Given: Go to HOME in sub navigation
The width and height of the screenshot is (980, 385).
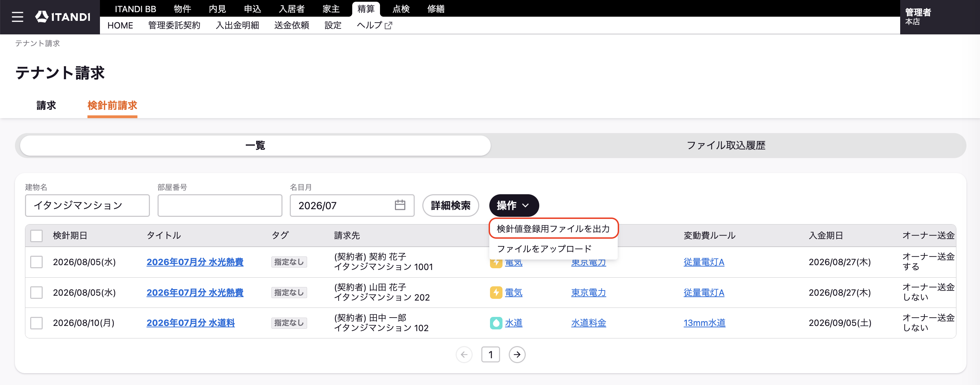Looking at the screenshot, I should pyautogui.click(x=120, y=25).
